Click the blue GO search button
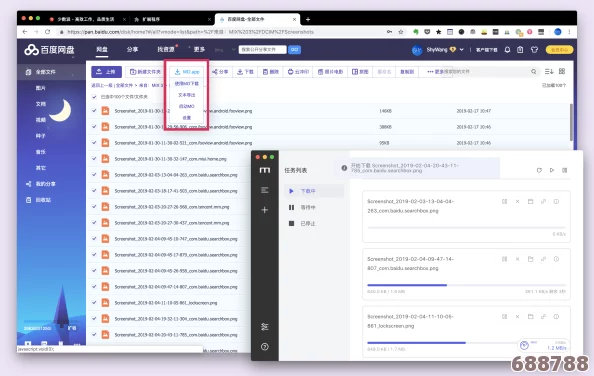 coord(294,50)
